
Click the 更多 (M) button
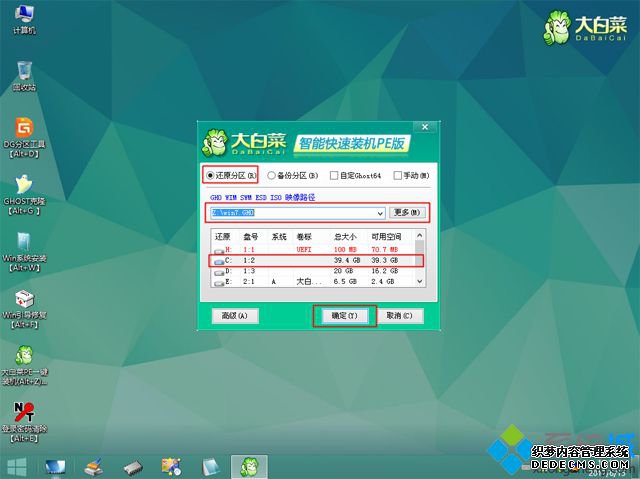click(x=407, y=213)
